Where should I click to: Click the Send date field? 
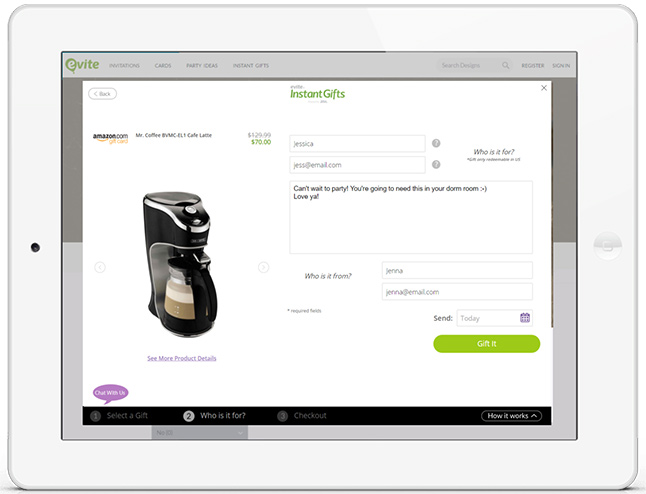click(494, 318)
